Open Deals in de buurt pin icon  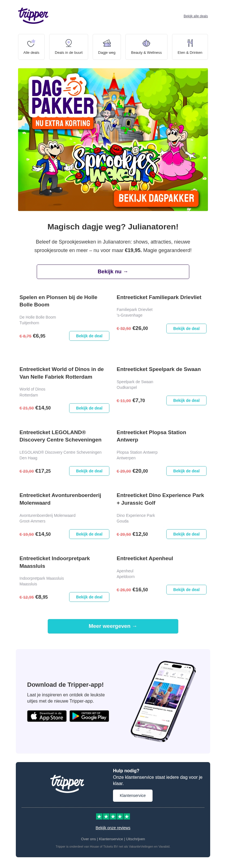69,43
